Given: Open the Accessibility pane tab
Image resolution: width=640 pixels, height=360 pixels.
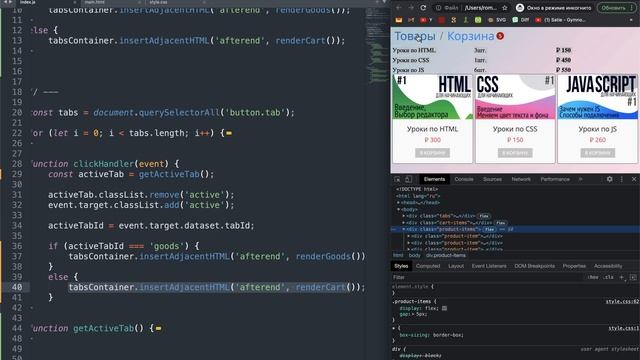Looking at the screenshot, I should click(x=608, y=266).
